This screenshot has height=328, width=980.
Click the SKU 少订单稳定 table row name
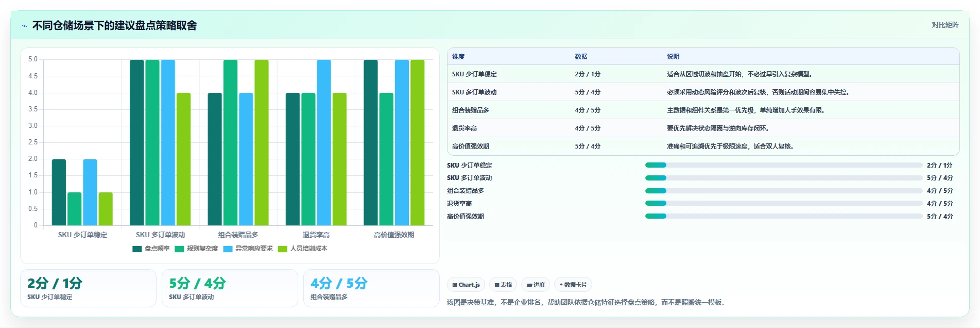click(x=474, y=74)
